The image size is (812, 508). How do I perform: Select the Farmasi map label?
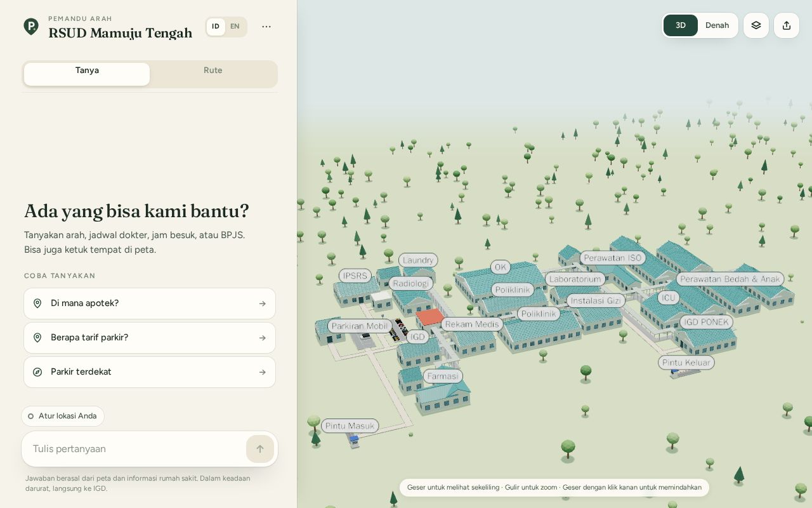coord(443,376)
